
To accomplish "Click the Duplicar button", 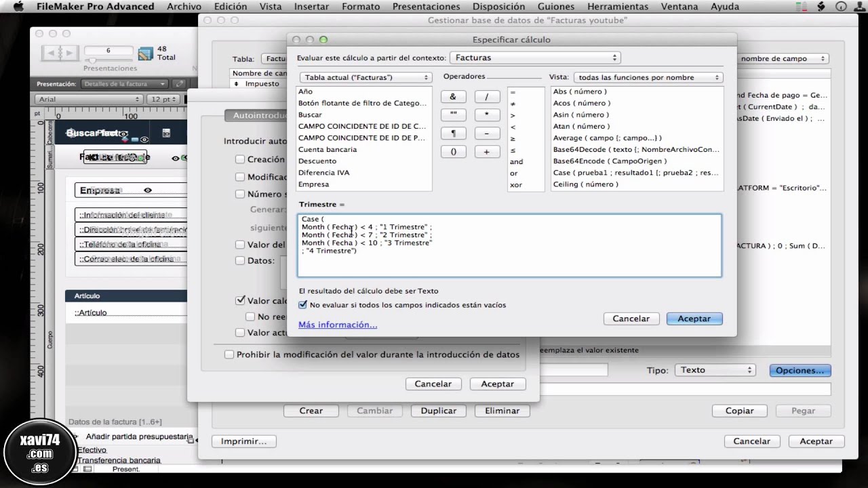I will click(x=439, y=411).
